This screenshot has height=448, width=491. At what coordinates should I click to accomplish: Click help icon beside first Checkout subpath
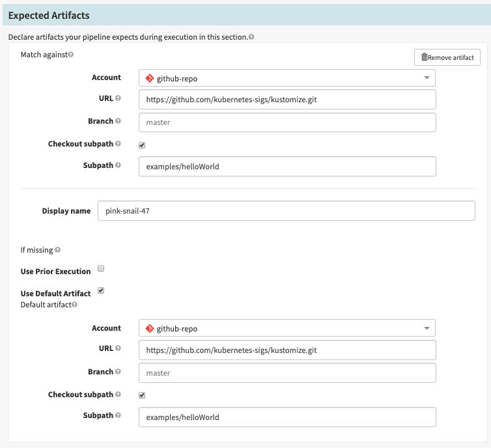[118, 143]
